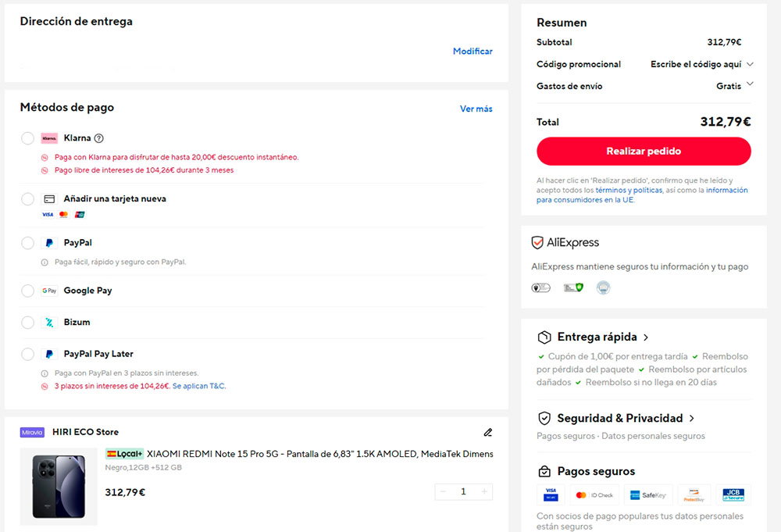781x532 pixels.
Task: Click HIRI ECO Store name
Action: (86, 432)
